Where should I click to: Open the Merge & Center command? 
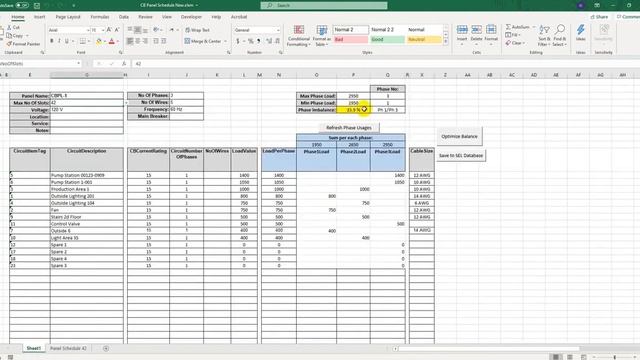[202, 41]
